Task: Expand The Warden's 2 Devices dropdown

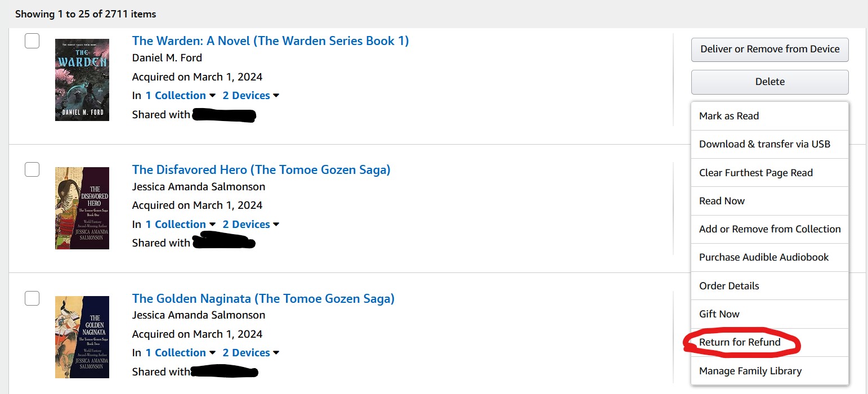Action: pos(251,96)
